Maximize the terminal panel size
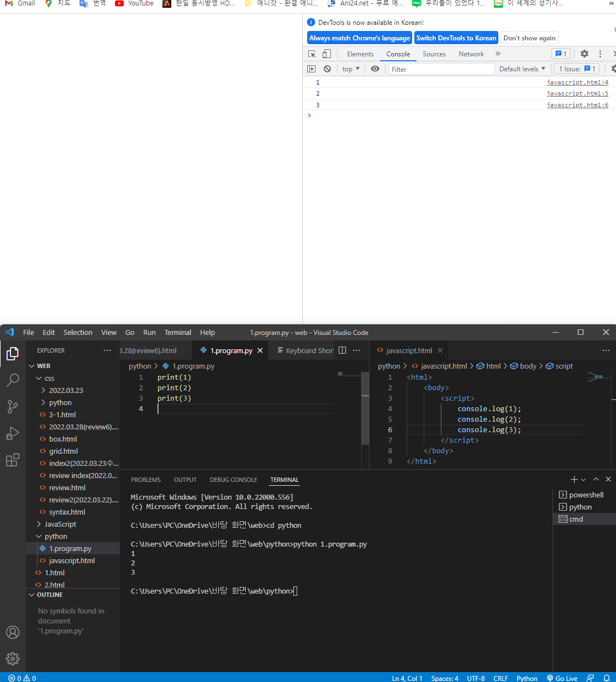The width and height of the screenshot is (616, 682). click(596, 480)
